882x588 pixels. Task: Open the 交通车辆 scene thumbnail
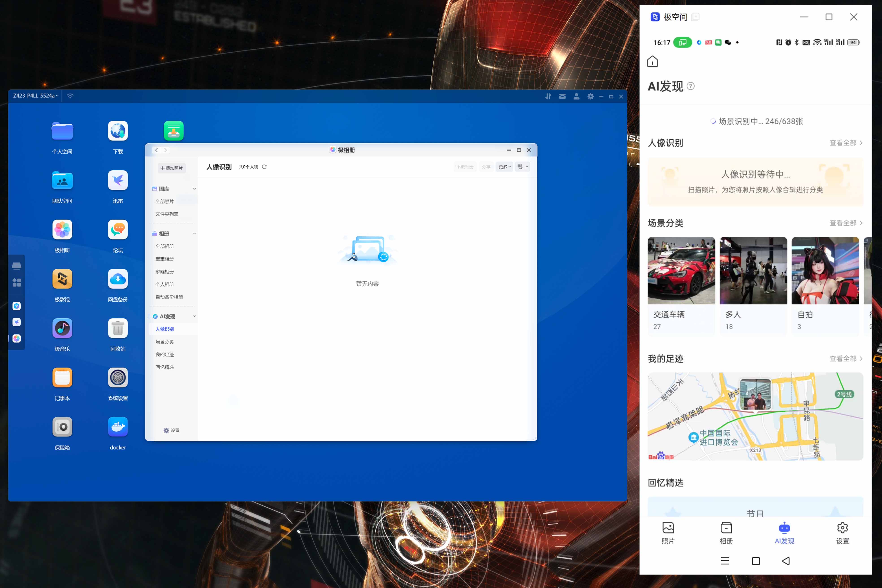pyautogui.click(x=681, y=270)
